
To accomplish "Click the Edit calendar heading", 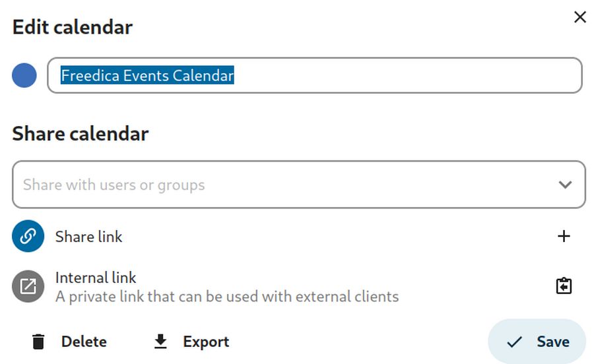I will [x=73, y=27].
